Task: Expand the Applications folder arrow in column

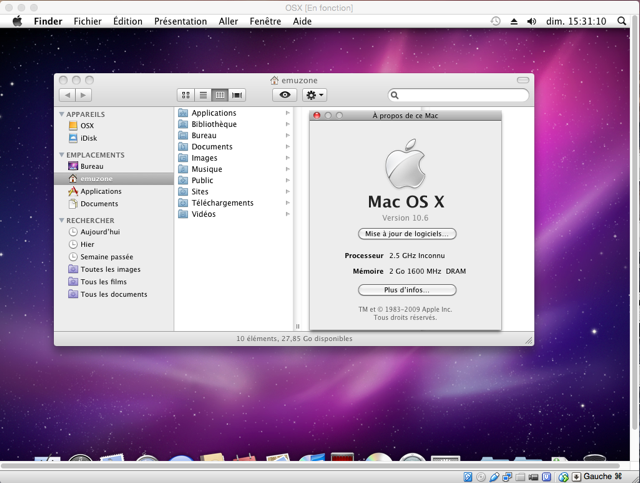Action: click(287, 113)
